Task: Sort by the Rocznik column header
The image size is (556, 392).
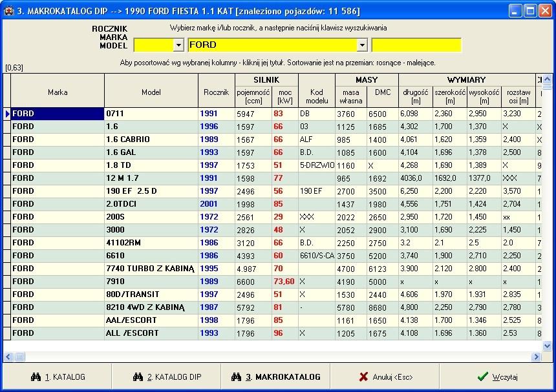Action: (x=217, y=90)
